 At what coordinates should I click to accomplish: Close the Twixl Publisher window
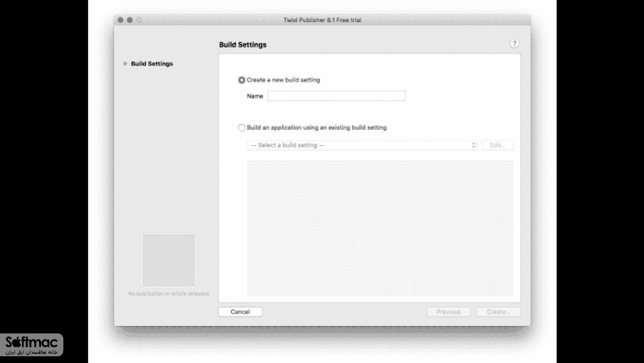120,19
